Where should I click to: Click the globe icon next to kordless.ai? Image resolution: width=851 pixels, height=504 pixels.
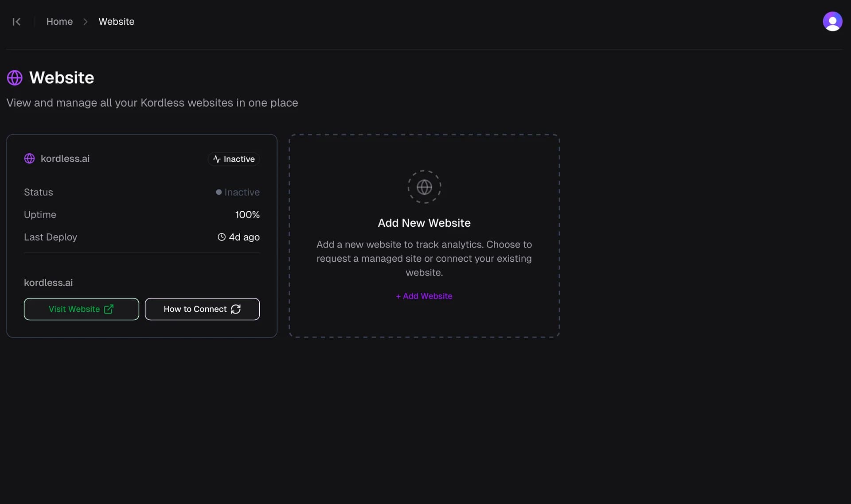coord(29,158)
